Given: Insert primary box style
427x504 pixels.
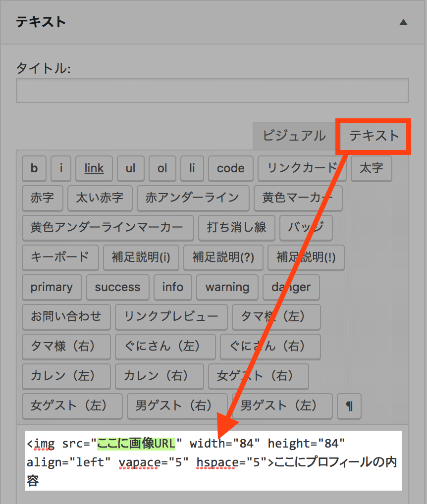Looking at the screenshot, I should coord(52,287).
